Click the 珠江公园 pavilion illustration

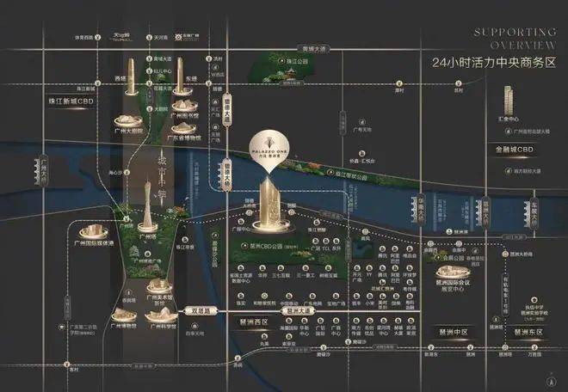coord(289,76)
